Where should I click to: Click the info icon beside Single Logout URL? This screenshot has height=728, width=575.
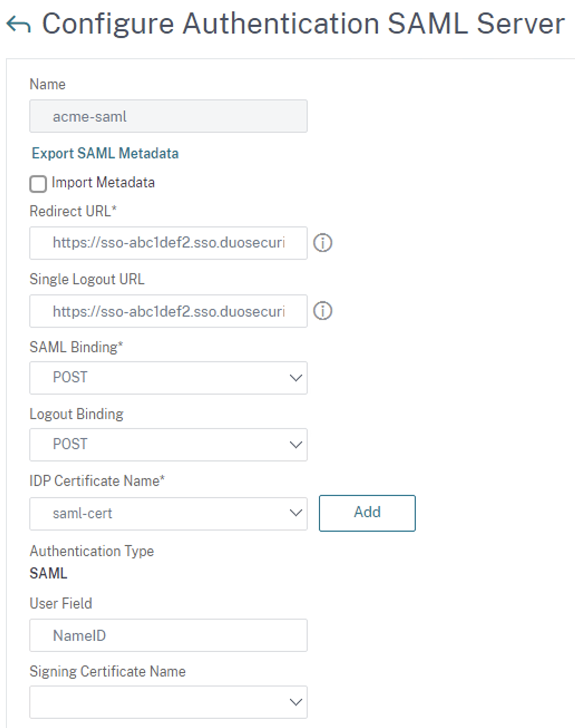click(x=323, y=310)
